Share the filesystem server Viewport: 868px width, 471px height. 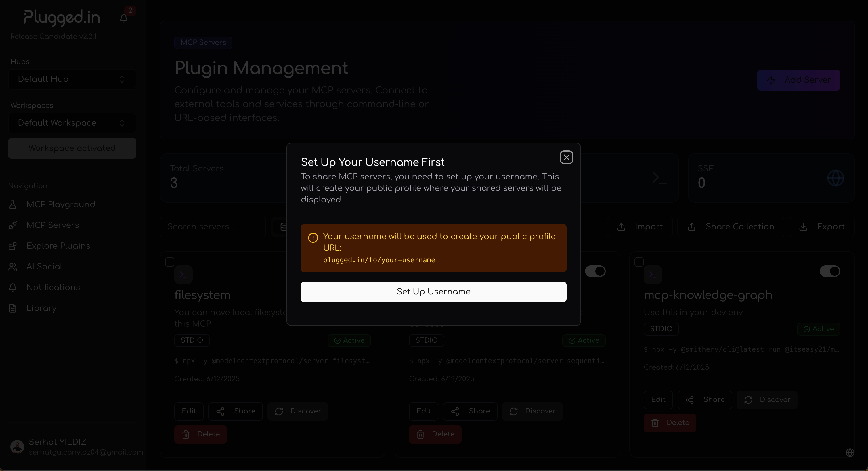pyautogui.click(x=235, y=411)
